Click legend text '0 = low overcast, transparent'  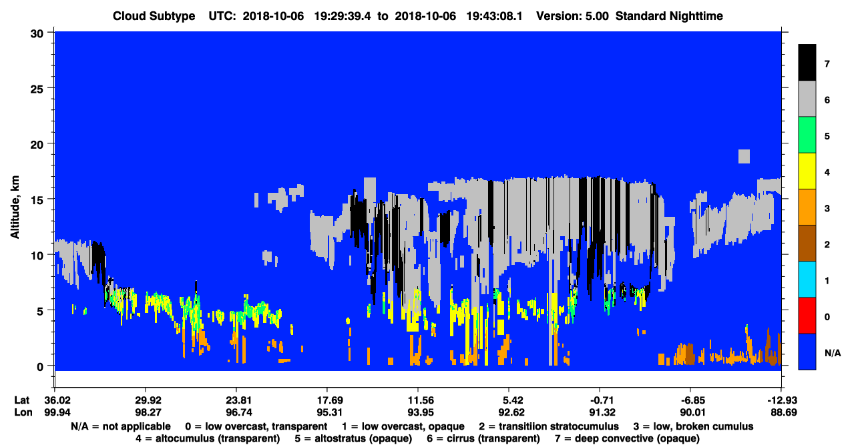(256, 426)
